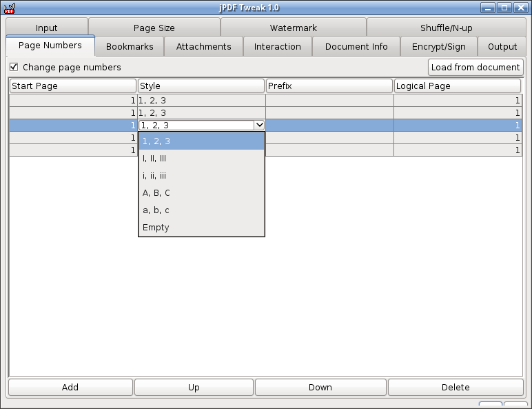
Task: Switch to the Watermark tab
Action: tap(294, 28)
